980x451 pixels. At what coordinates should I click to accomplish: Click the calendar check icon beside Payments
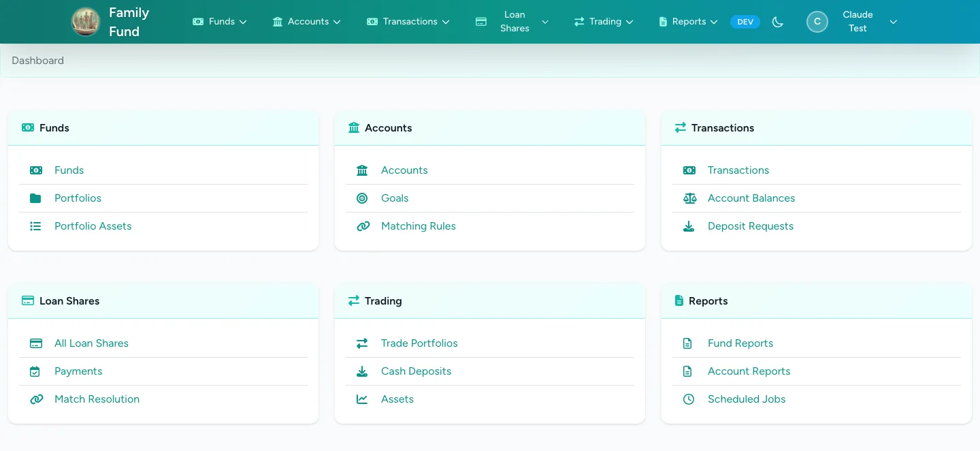35,371
